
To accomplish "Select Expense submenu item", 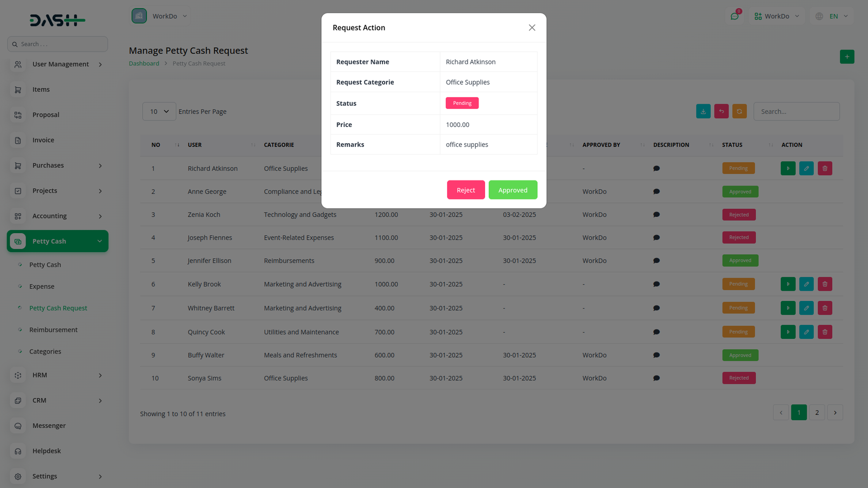I will [42, 286].
